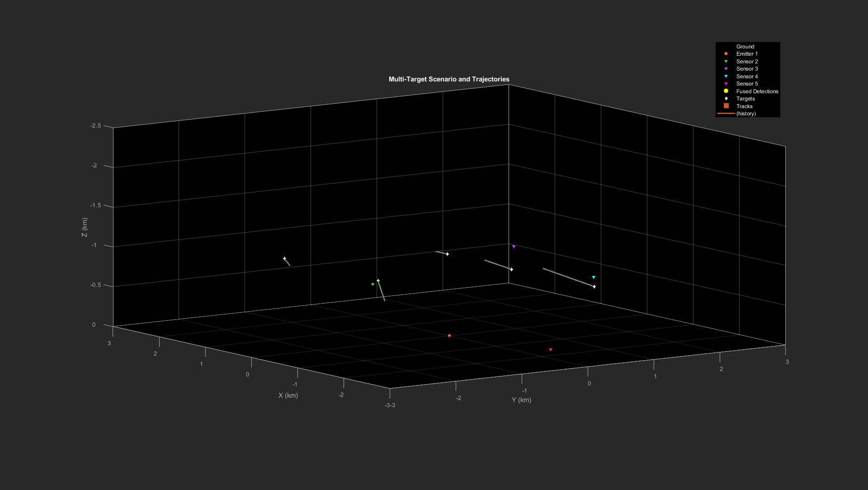Select the target diamond nearest the cyan sensor
Image resolution: width=868 pixels, height=490 pixels.
pos(594,286)
